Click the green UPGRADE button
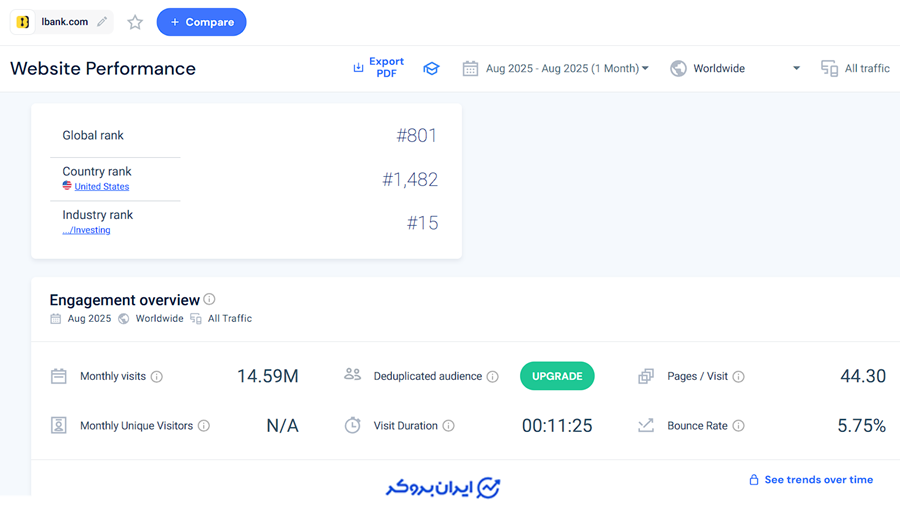Screen dimensions: 900x512 click(557, 376)
